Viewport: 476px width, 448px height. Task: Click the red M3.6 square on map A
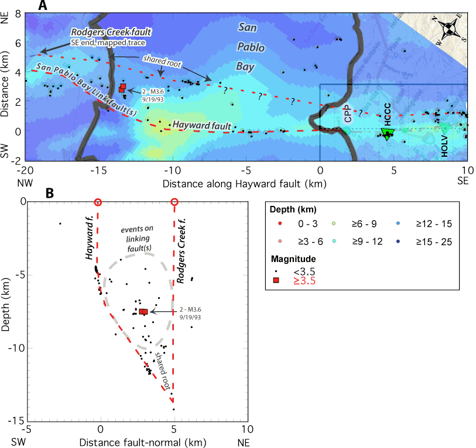(x=122, y=88)
